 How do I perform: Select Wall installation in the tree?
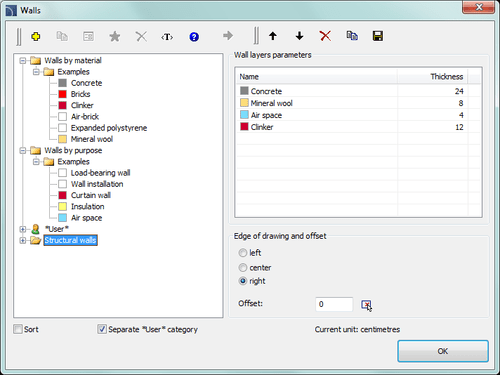click(x=97, y=184)
